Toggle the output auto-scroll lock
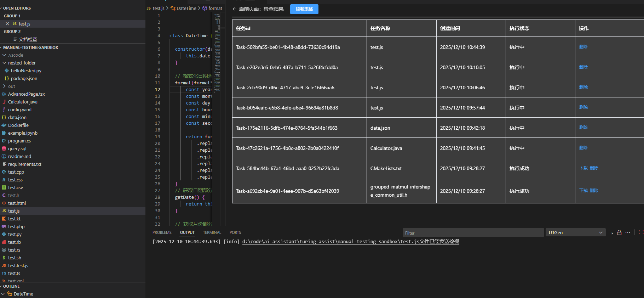The width and height of the screenshot is (644, 298). 619,233
